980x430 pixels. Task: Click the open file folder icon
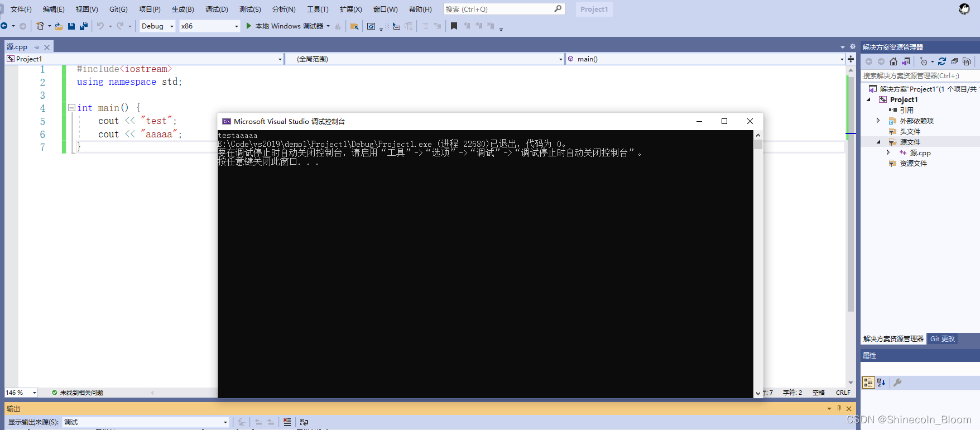pyautogui.click(x=59, y=26)
